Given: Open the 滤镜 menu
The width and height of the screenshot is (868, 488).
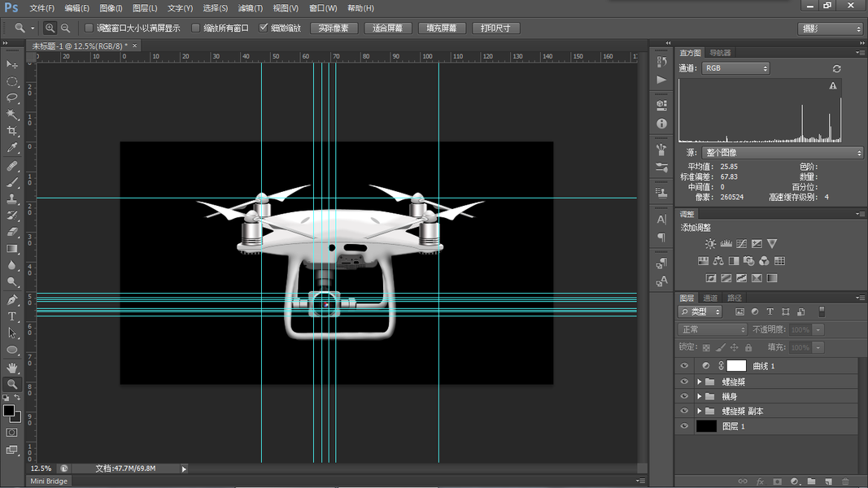Looking at the screenshot, I should coord(251,8).
